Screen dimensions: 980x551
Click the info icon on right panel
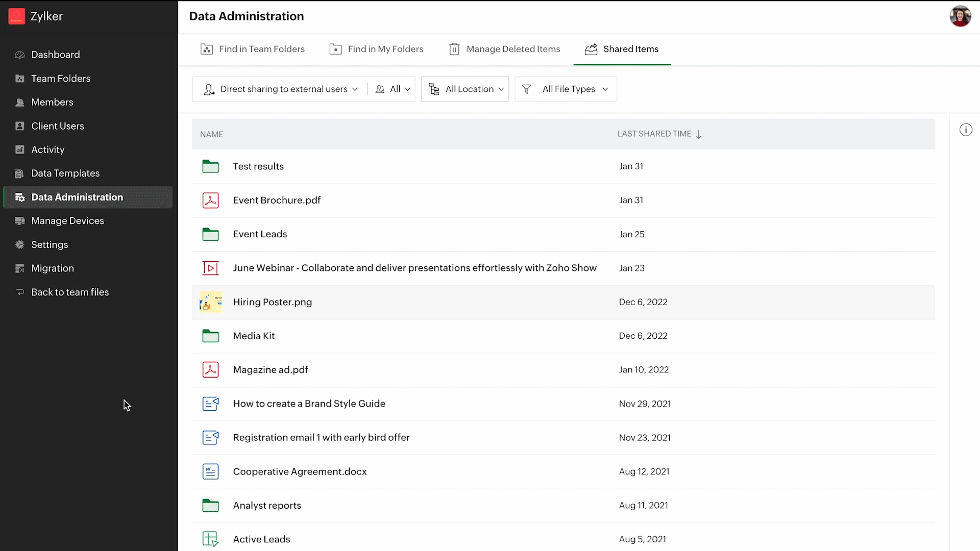coord(966,130)
